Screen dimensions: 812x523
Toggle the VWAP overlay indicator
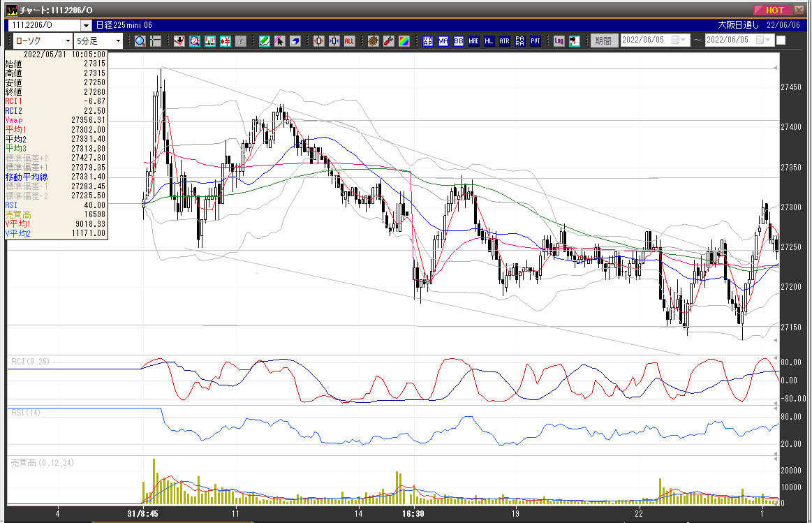coord(428,41)
